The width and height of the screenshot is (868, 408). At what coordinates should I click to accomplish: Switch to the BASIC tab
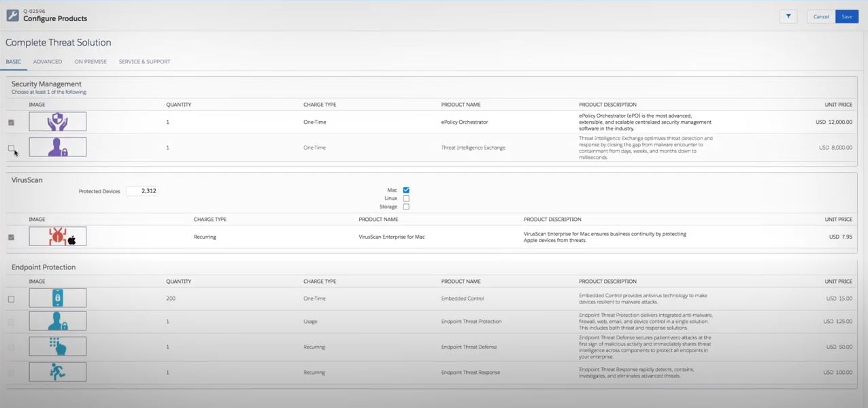point(14,61)
